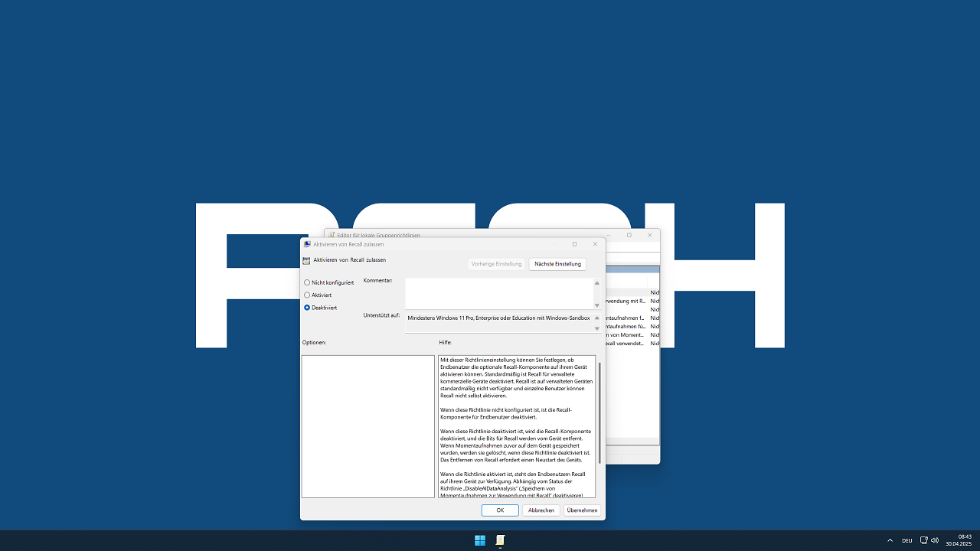Open the Group Policy Editor taskbar icon
The height and width of the screenshot is (551, 980).
(x=500, y=540)
